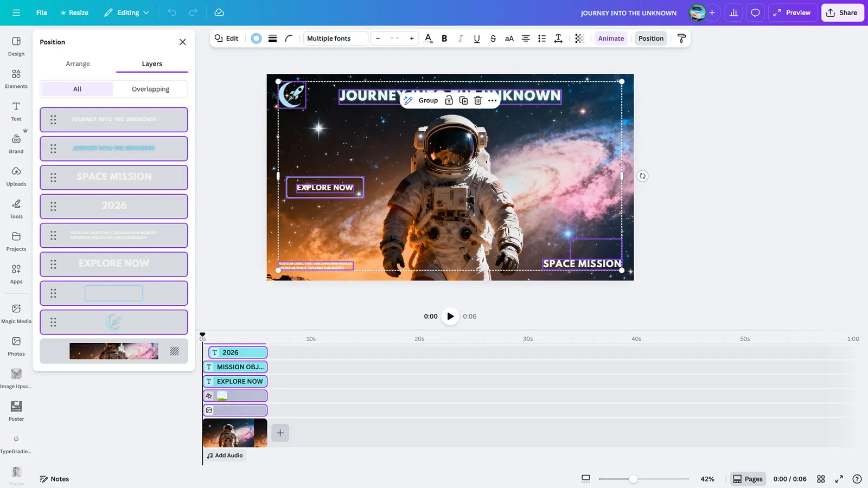Click the Share button
The image size is (868, 488).
coord(842,12)
